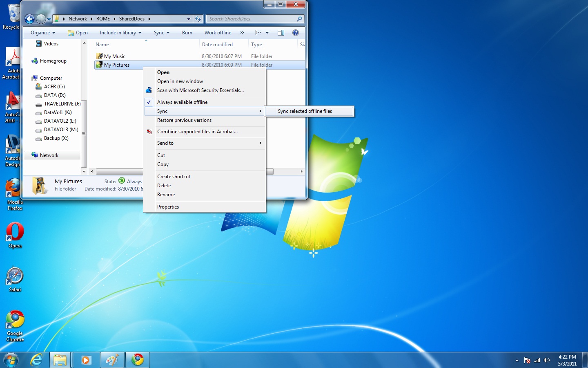The width and height of the screenshot is (588, 368).
Task: Open recent pages dropdown arrow
Action: pos(49,19)
